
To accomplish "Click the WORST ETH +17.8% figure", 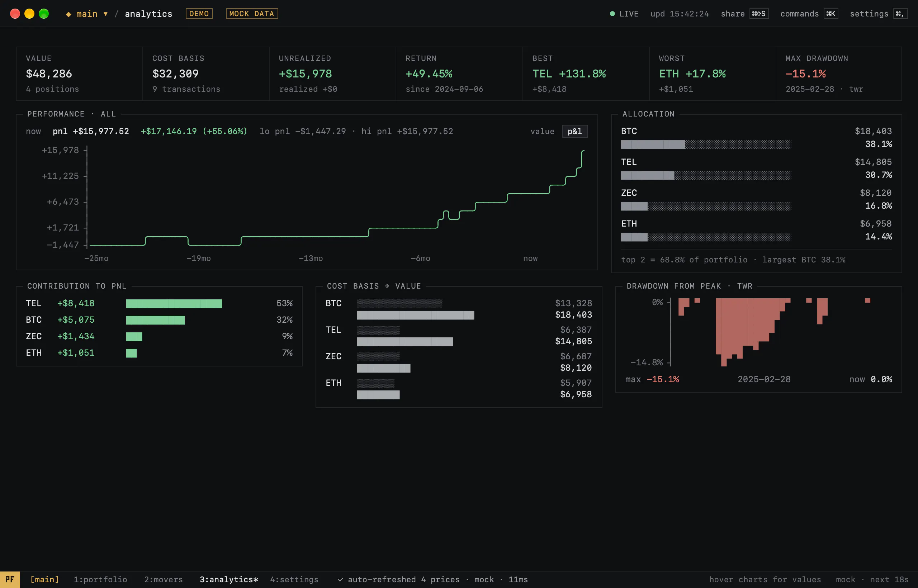I will pos(692,74).
